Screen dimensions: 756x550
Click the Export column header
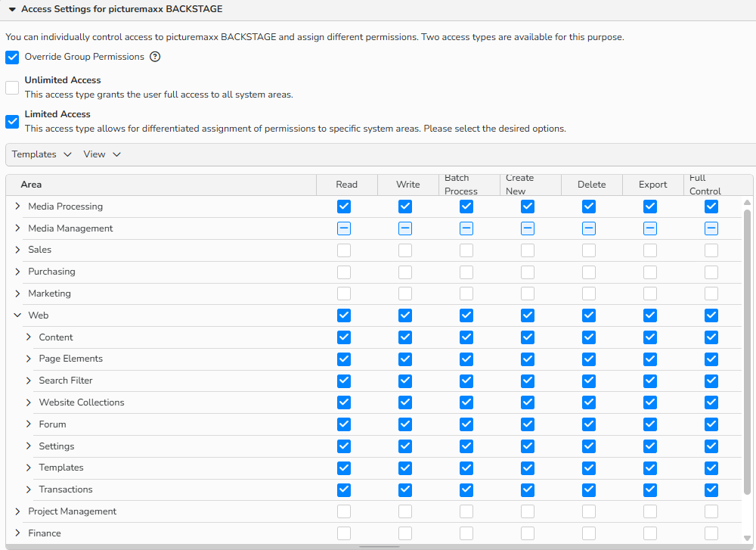click(653, 185)
